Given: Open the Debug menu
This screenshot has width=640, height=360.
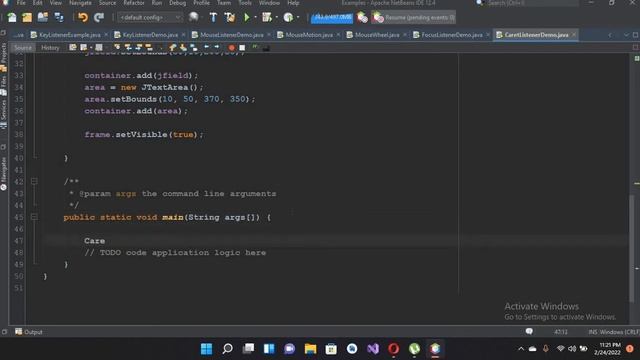Looking at the screenshot, I should pyautogui.click(x=178, y=3).
